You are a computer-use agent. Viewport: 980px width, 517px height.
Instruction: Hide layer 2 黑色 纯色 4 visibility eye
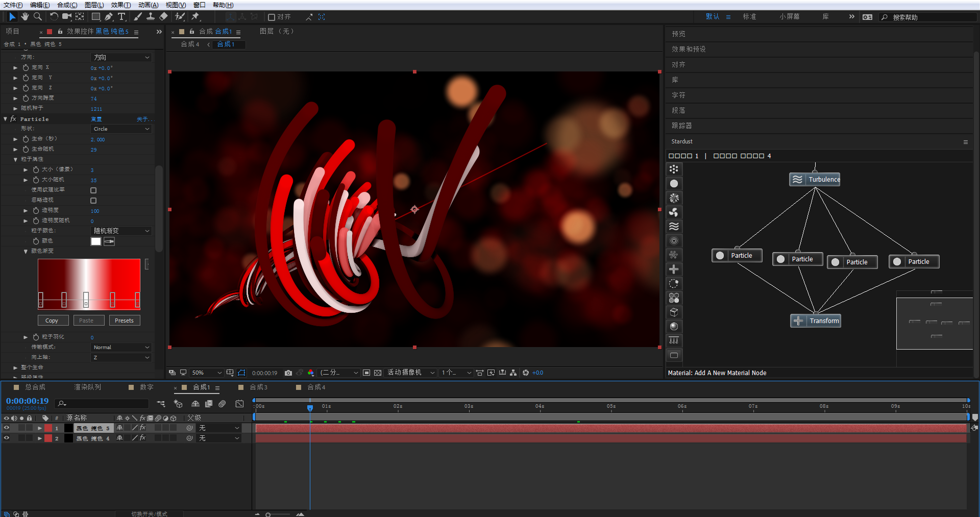pyautogui.click(x=7, y=438)
